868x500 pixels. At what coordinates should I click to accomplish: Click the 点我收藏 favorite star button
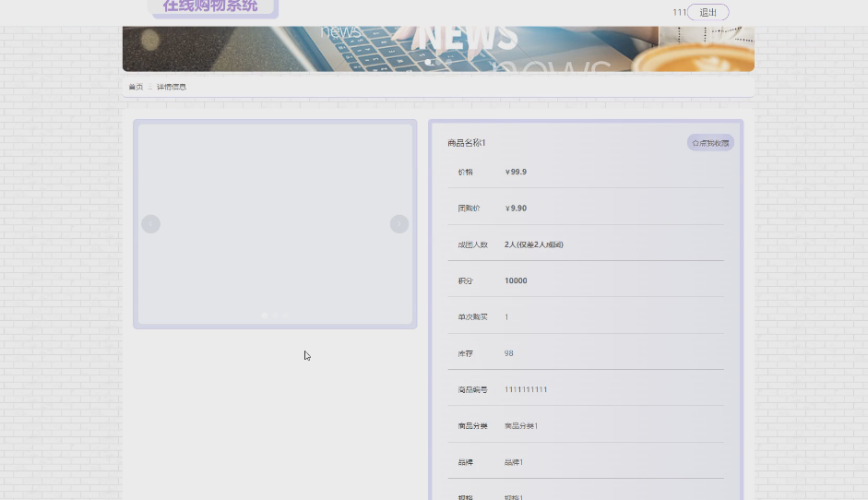[x=710, y=143]
